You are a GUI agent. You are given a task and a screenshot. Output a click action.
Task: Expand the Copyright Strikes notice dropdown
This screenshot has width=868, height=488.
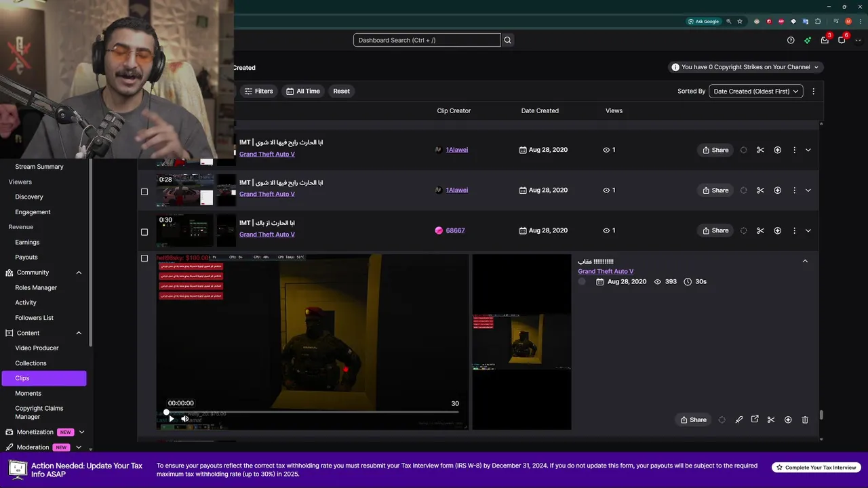[x=745, y=67]
